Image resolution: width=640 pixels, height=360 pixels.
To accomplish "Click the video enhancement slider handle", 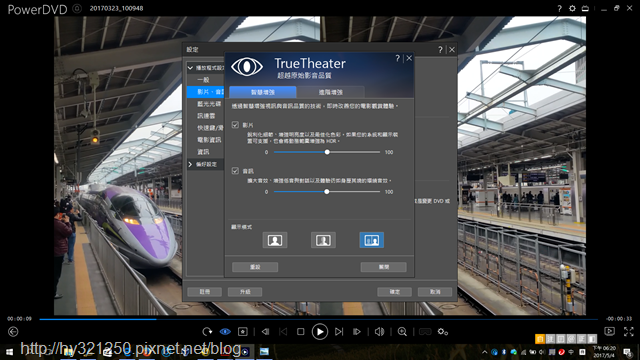I will click(x=327, y=152).
